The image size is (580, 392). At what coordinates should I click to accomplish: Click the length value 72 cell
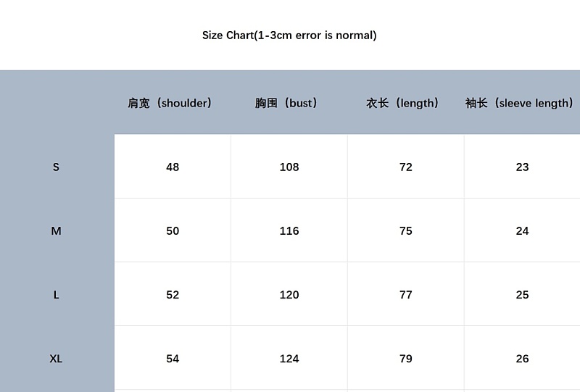tap(406, 167)
